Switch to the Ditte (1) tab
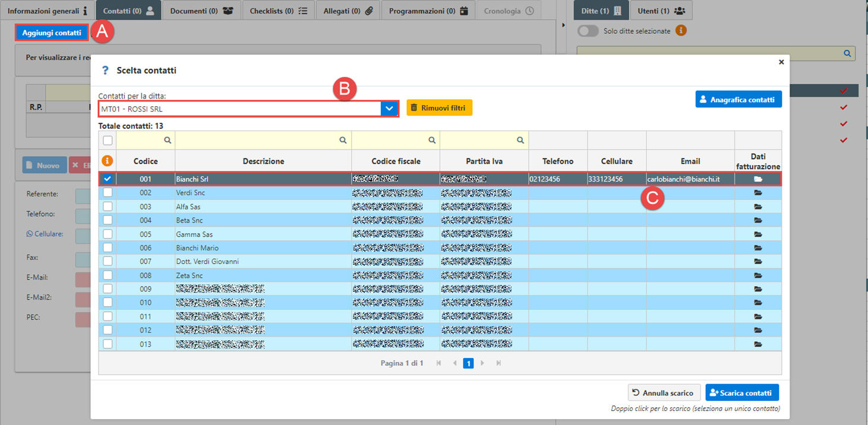Screen dimensions: 868x425 coord(601,11)
